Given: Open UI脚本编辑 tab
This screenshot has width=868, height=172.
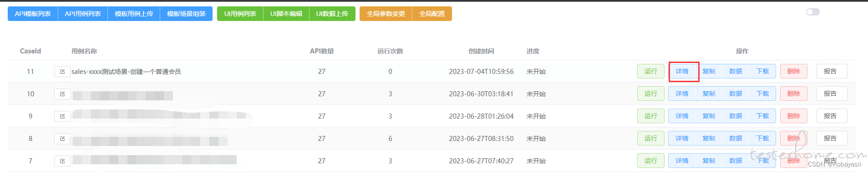Looking at the screenshot, I should (x=286, y=14).
